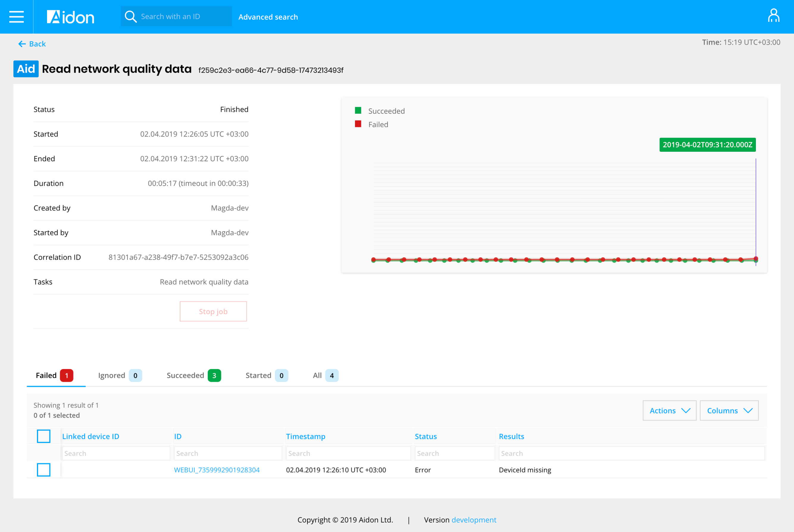Click the blue Aid badge icon
Screen dimensions: 794x532
click(x=26, y=69)
